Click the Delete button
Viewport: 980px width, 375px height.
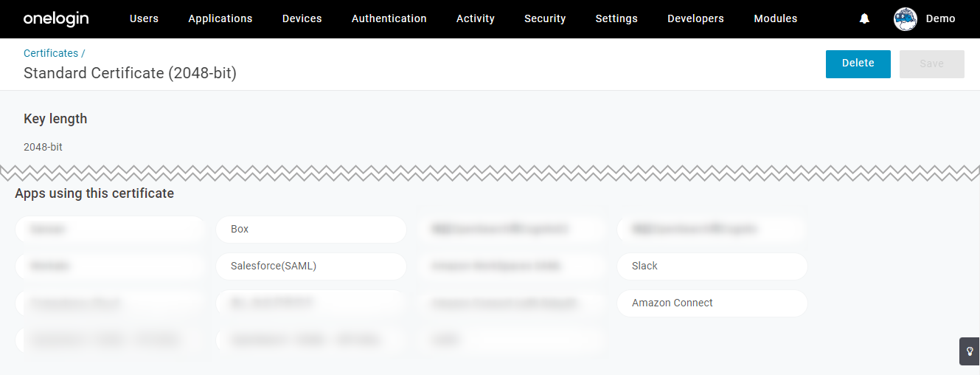point(858,63)
